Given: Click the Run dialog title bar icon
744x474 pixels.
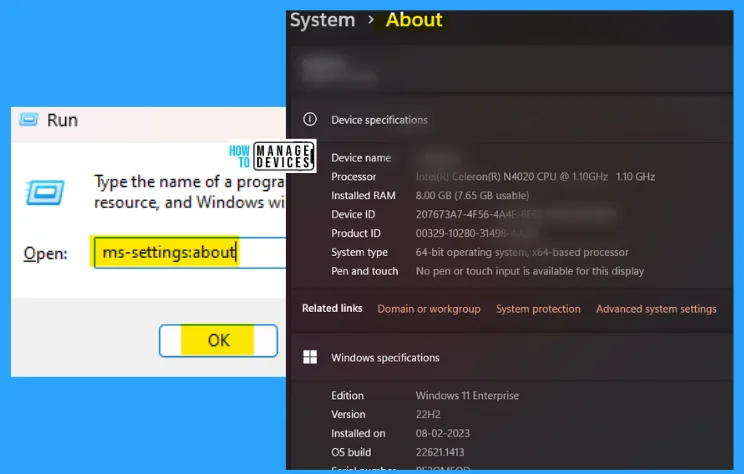Looking at the screenshot, I should point(28,120).
